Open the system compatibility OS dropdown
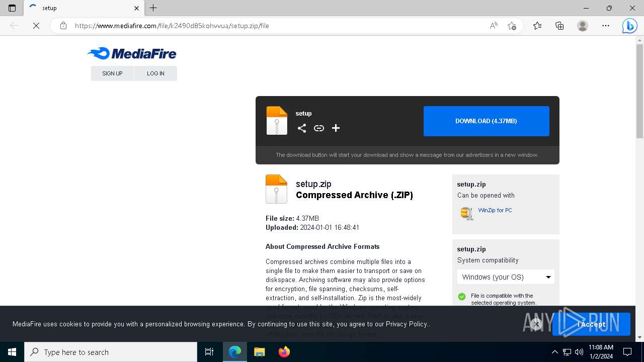644x362 pixels. click(506, 277)
